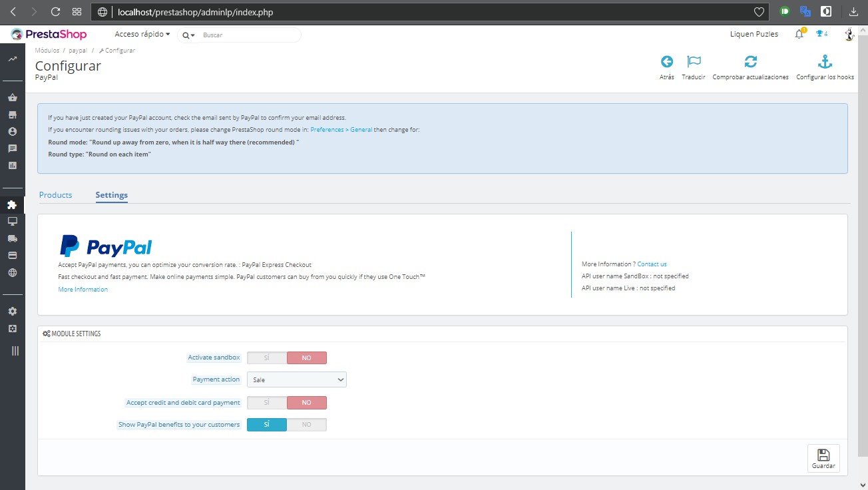Click the API user name SandBox text
This screenshot has width=868, height=490.
pos(635,276)
